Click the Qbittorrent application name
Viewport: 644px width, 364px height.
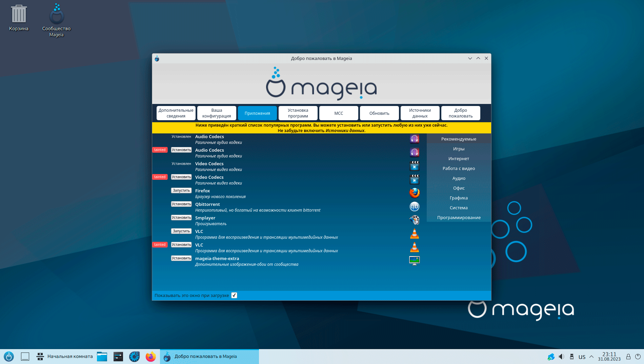[x=207, y=204]
